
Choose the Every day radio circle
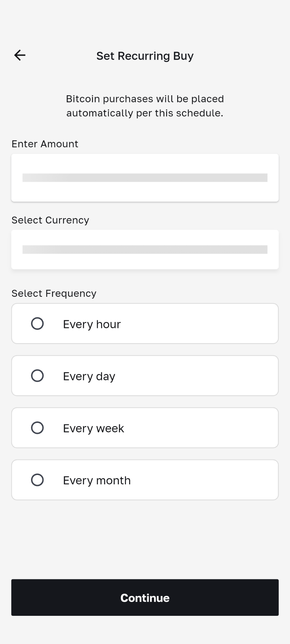pyautogui.click(x=37, y=376)
